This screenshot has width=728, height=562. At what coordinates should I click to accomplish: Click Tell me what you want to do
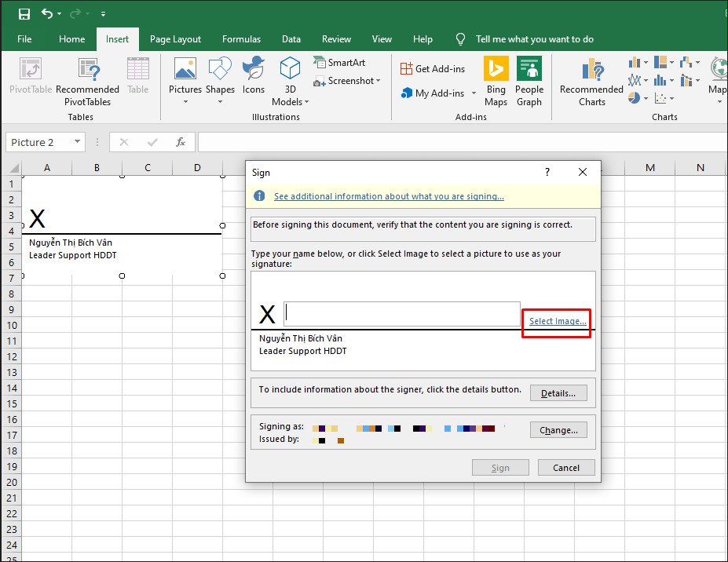tap(534, 39)
